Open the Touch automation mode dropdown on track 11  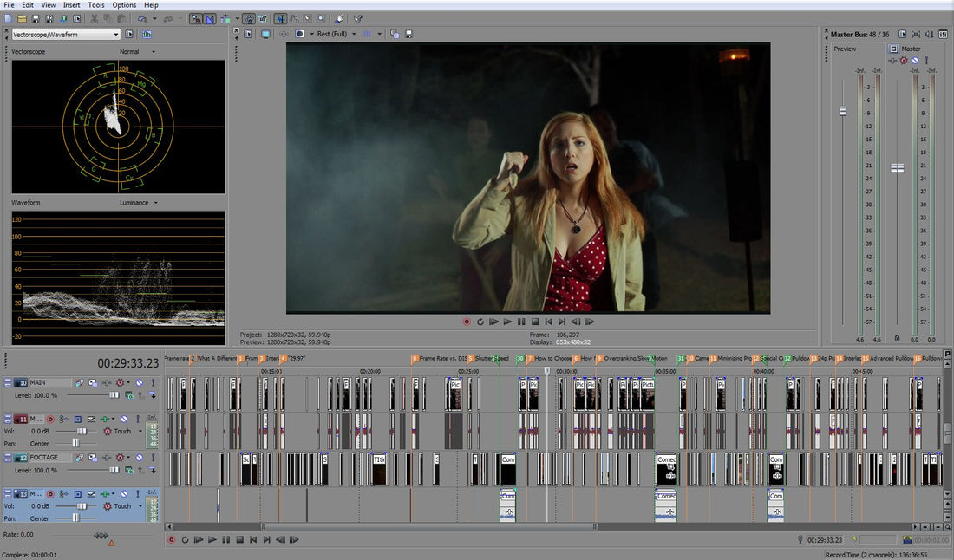pyautogui.click(x=141, y=431)
